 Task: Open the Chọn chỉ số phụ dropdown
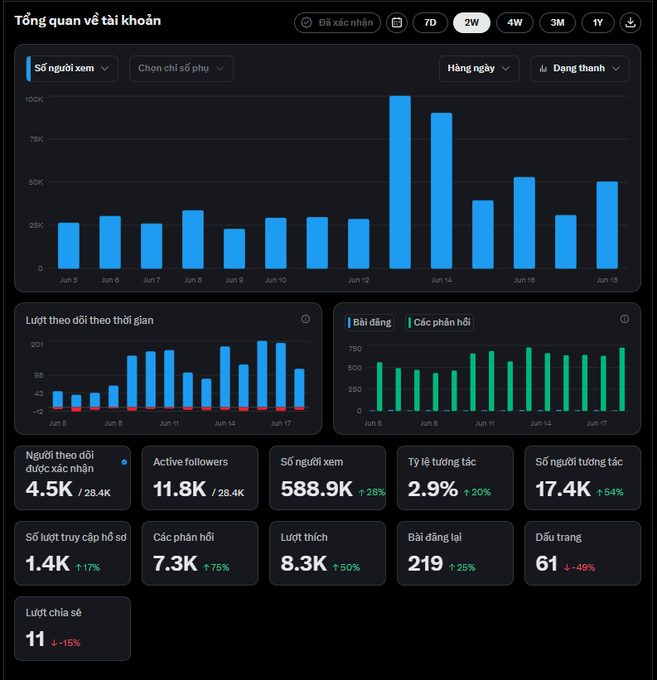181,69
